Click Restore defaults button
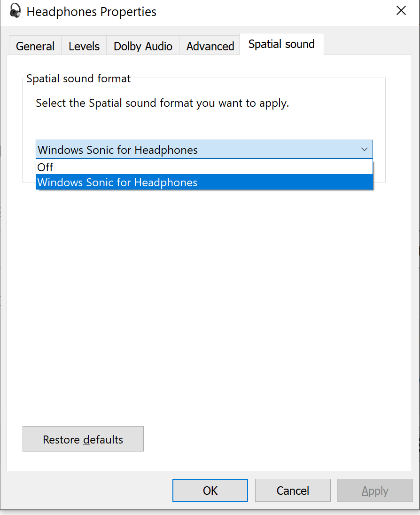 click(x=83, y=439)
